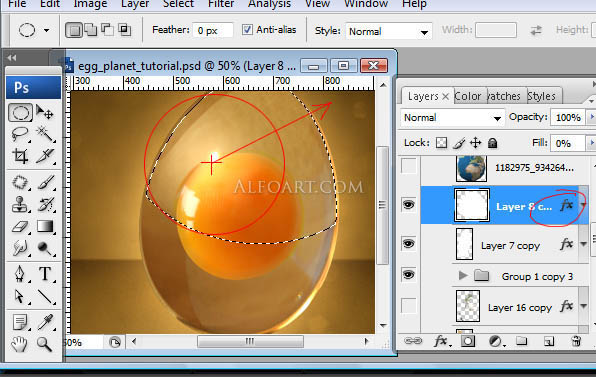
Task: Choose Subtract from selection mode
Action: pos(107,30)
